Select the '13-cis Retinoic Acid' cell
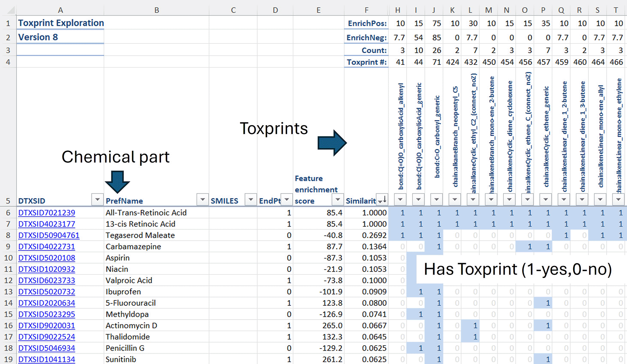 (157, 224)
